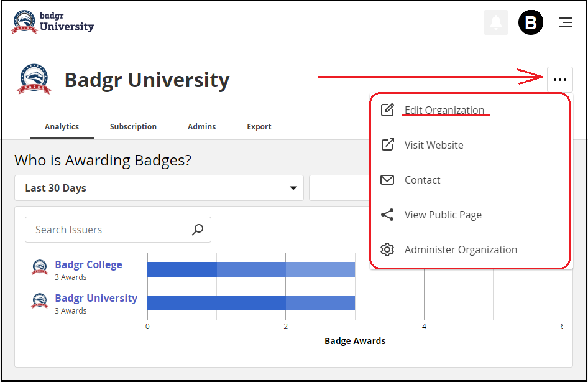Screen dimensions: 588x382
Task: Open the Admins tab
Action: 201,126
